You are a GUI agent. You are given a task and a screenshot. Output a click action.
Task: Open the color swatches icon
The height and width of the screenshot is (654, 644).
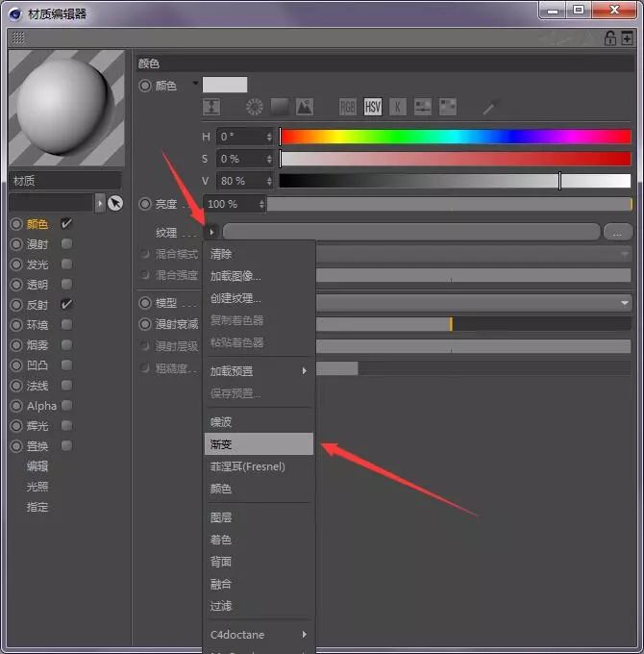pos(448,107)
